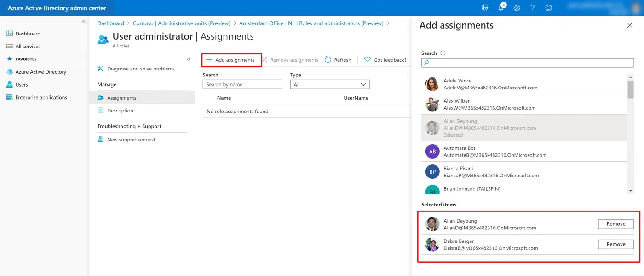Click the feedback smiley face icon
Screen dimensions: 644x276
(x=548, y=8)
